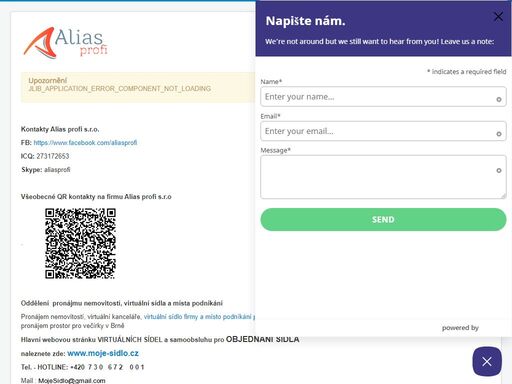Open the facebook.com/aliasprofi link

85,143
